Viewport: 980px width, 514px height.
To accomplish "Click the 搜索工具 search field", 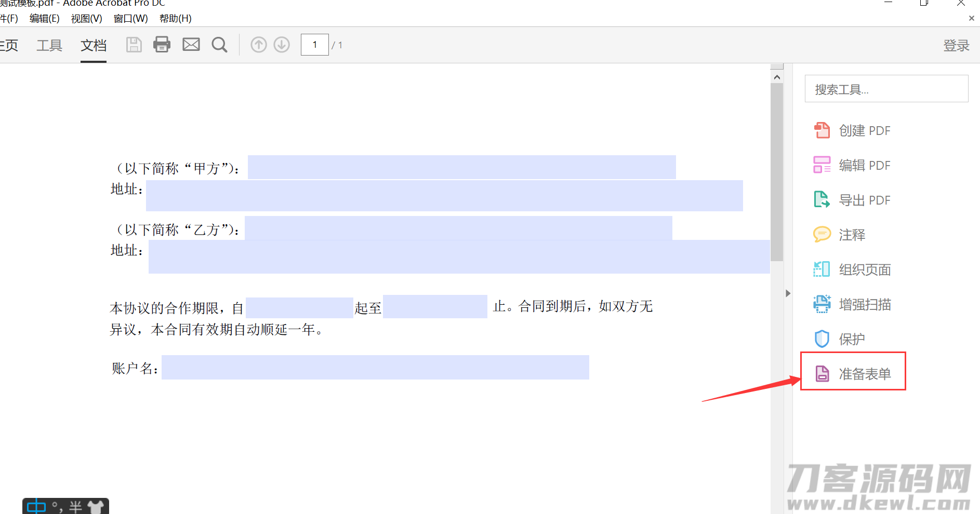I will point(886,89).
